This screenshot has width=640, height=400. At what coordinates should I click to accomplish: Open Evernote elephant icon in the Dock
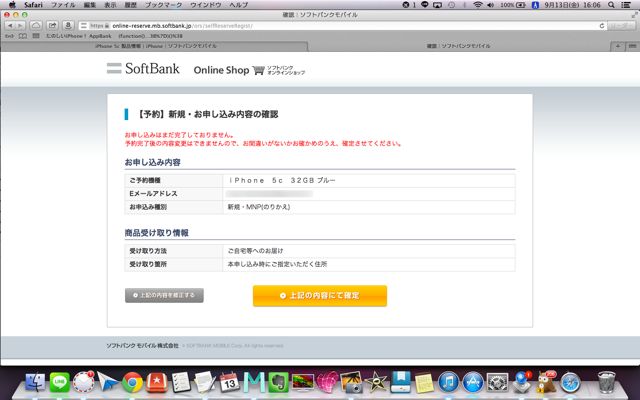pyautogui.click(x=278, y=382)
